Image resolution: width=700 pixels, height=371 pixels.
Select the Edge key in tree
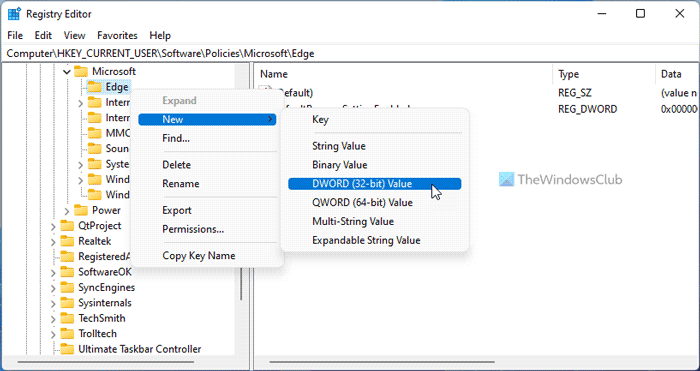point(117,87)
